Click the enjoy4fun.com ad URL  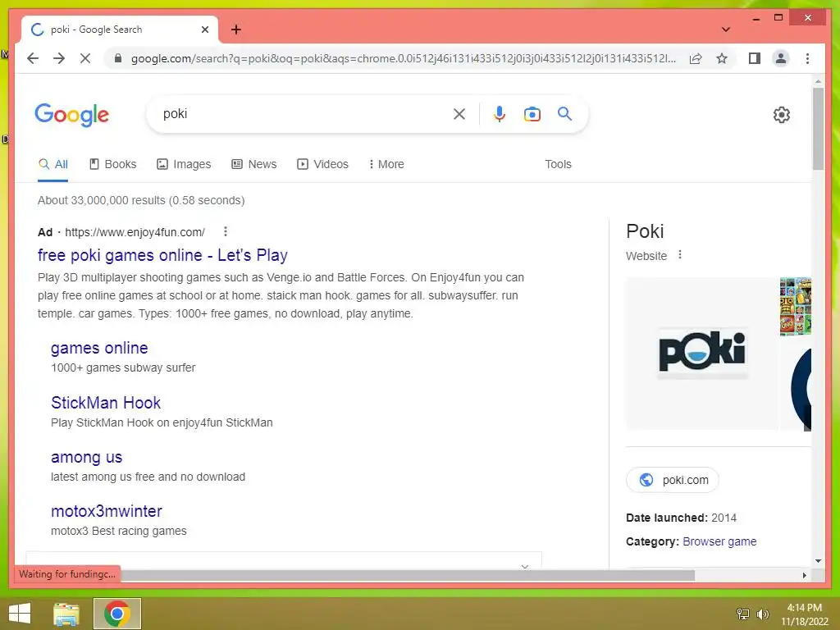click(135, 232)
